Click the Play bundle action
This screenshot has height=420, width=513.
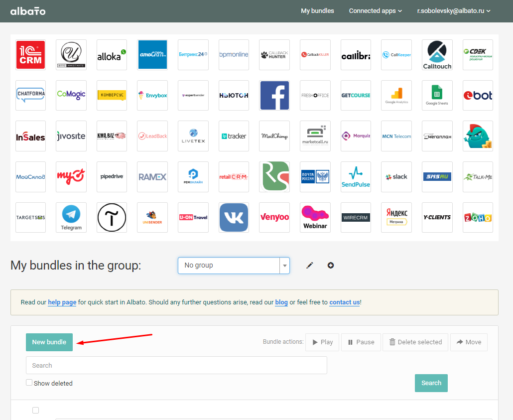click(322, 342)
